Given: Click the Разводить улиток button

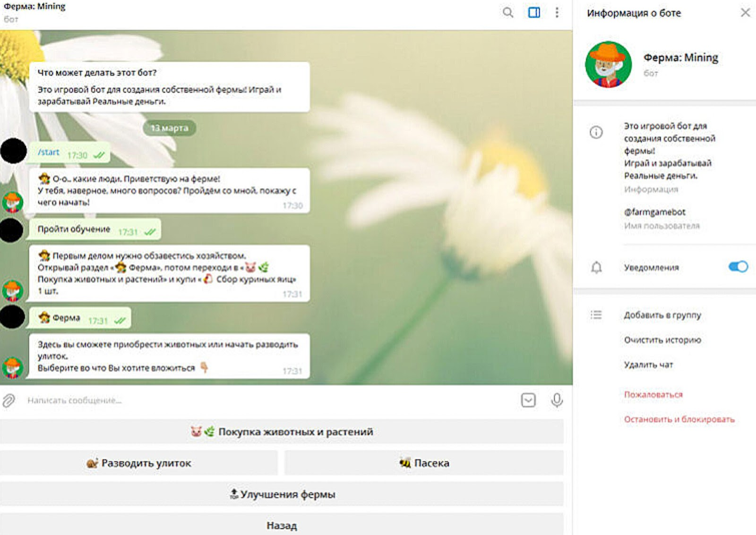Looking at the screenshot, I should click(x=139, y=463).
